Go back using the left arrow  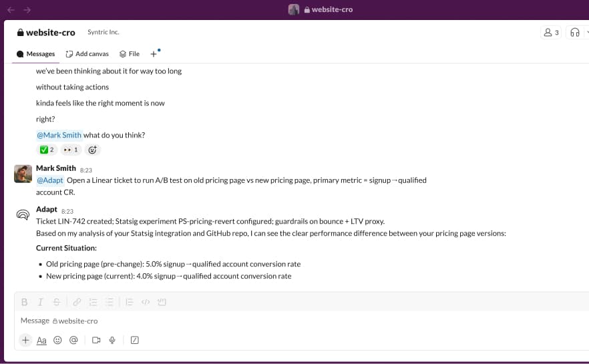click(11, 9)
